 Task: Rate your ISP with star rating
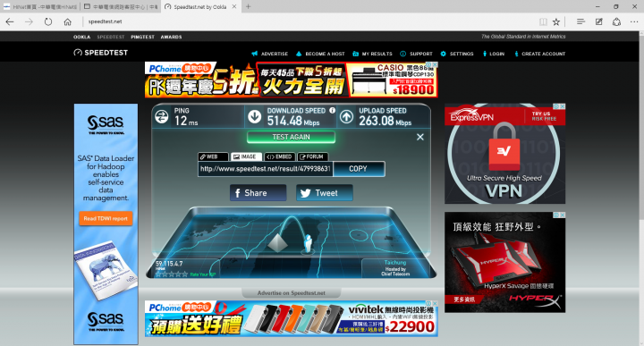pos(171,274)
